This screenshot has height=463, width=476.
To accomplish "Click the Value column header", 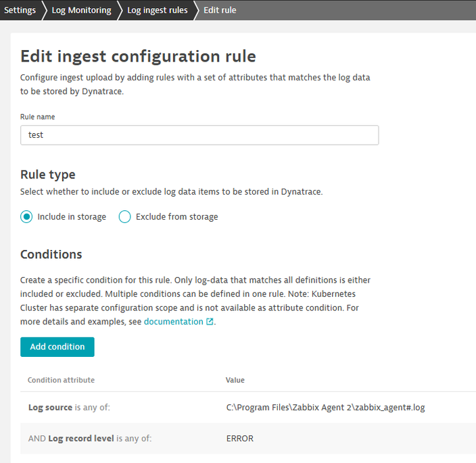I will (235, 380).
